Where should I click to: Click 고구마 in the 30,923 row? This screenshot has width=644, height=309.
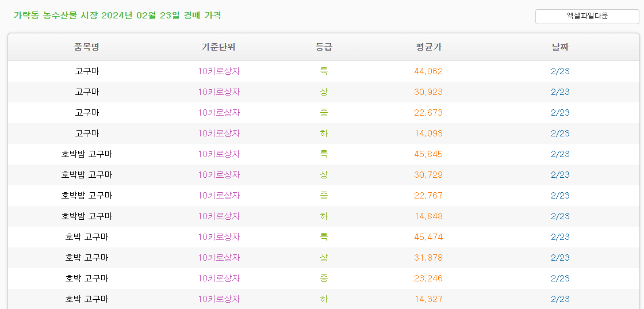[x=87, y=92]
